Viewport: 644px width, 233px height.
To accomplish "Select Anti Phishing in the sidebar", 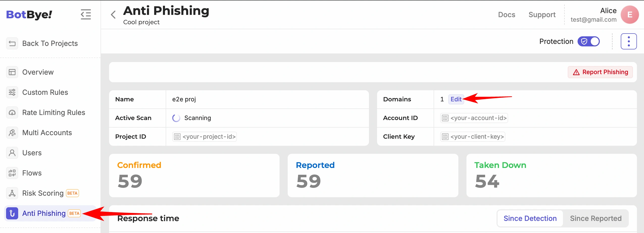I will 50,213.
